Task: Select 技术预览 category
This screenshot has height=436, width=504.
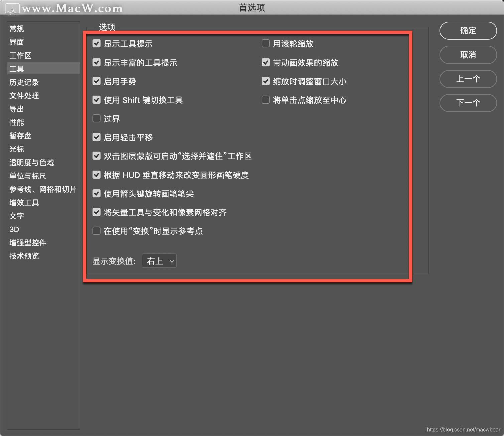Action: [43, 256]
